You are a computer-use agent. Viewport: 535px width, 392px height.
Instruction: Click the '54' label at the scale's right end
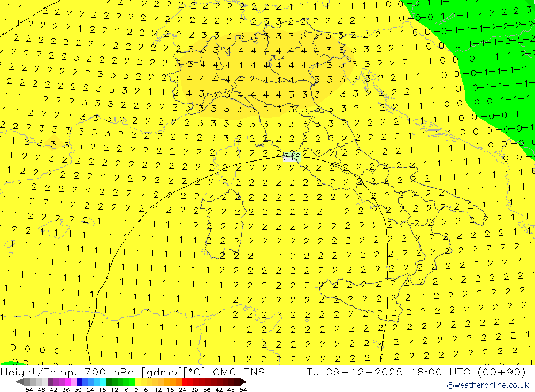coord(243,390)
